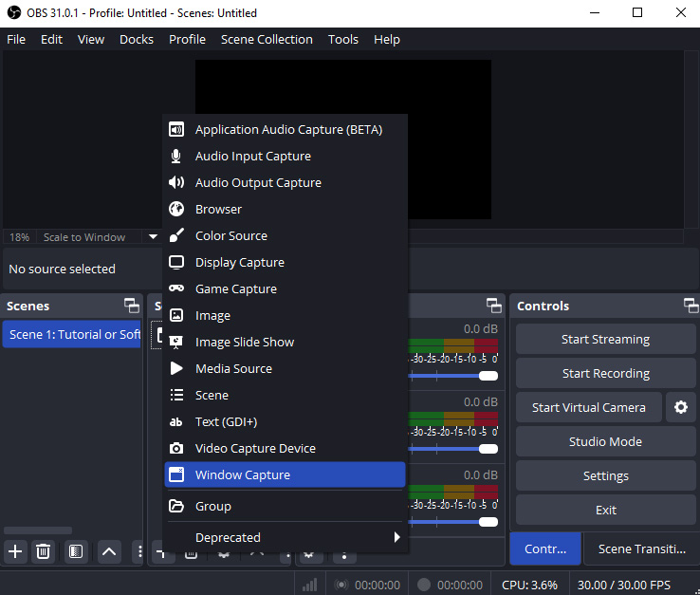Move scene up with chevron-up icon
This screenshot has width=700, height=595.
point(109,551)
